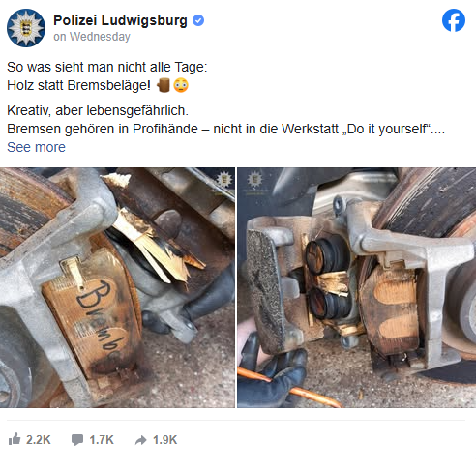
Task: Click the thumbs-up like icon
Action: [15, 439]
